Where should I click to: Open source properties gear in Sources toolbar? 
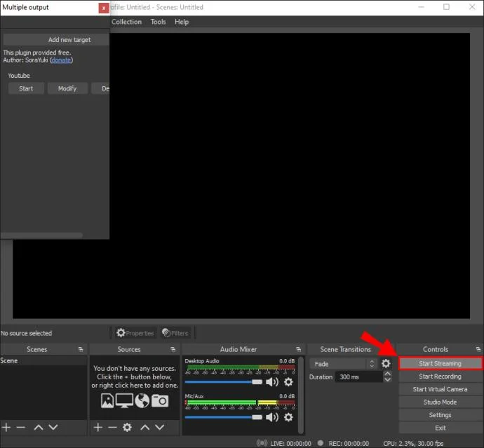(x=127, y=428)
